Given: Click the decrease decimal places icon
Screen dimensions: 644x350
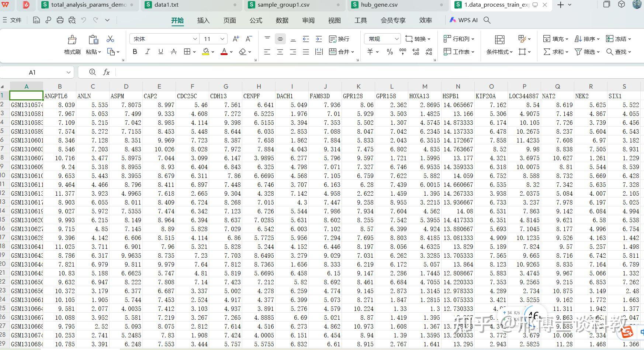Looking at the screenshot, I should (x=429, y=52).
